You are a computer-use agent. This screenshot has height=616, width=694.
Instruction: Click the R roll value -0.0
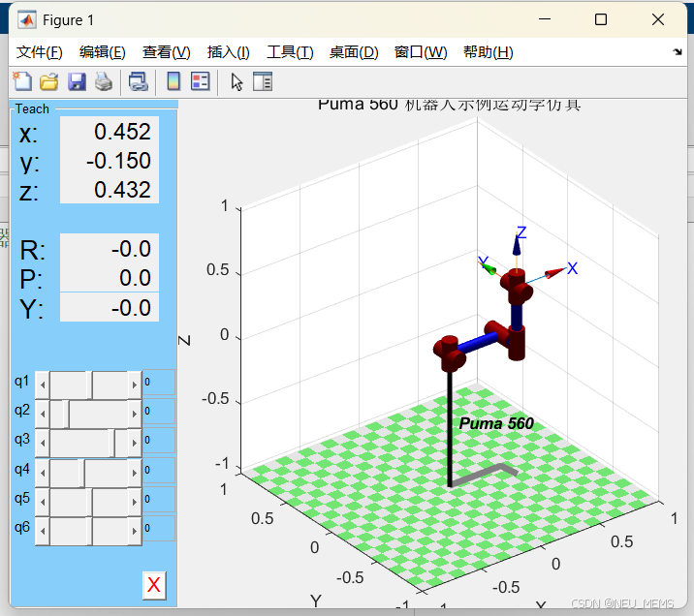110,249
